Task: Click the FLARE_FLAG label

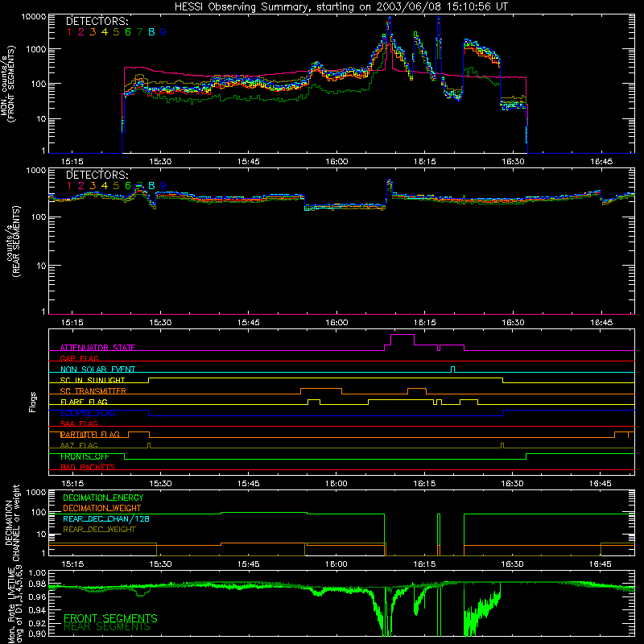Action: click(x=84, y=402)
